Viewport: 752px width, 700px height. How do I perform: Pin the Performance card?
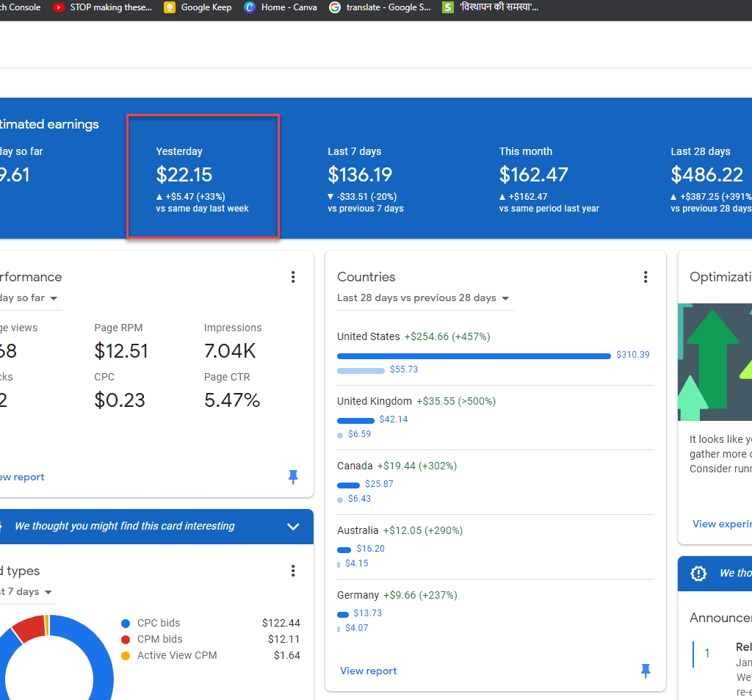[293, 477]
